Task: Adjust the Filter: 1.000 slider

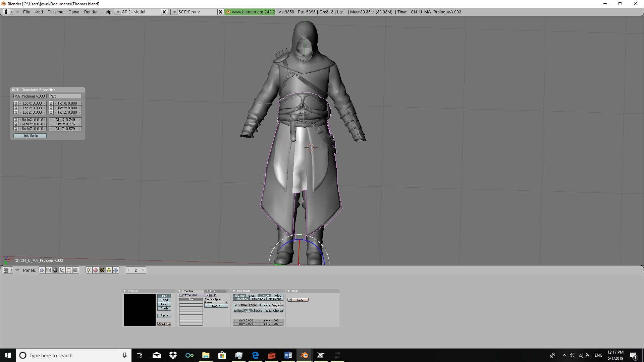Action: click(x=248, y=305)
